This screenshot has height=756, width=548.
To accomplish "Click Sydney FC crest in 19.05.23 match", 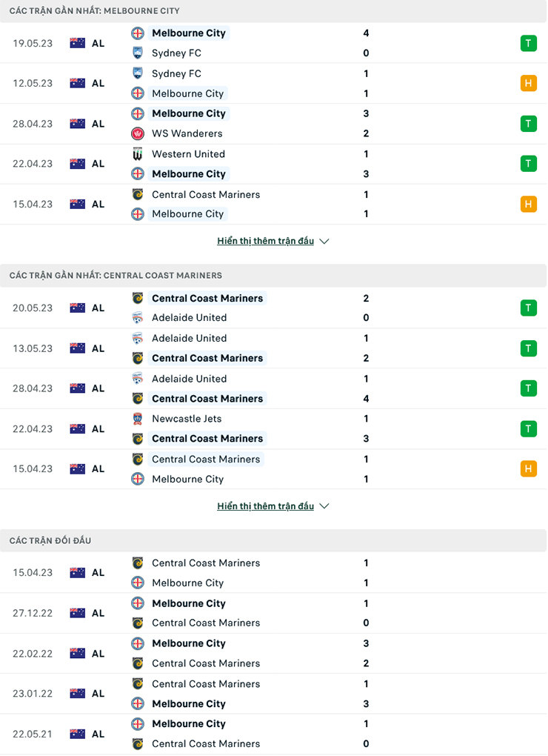I will coord(137,53).
